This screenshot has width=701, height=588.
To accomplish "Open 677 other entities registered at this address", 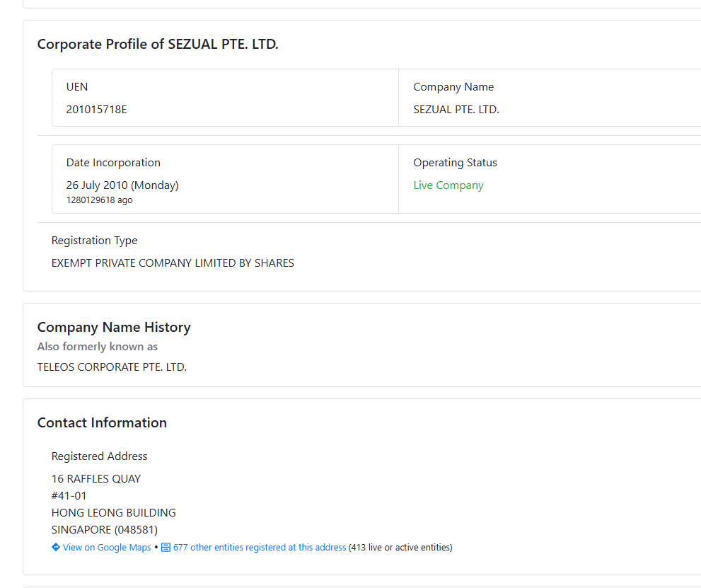I will (260, 547).
